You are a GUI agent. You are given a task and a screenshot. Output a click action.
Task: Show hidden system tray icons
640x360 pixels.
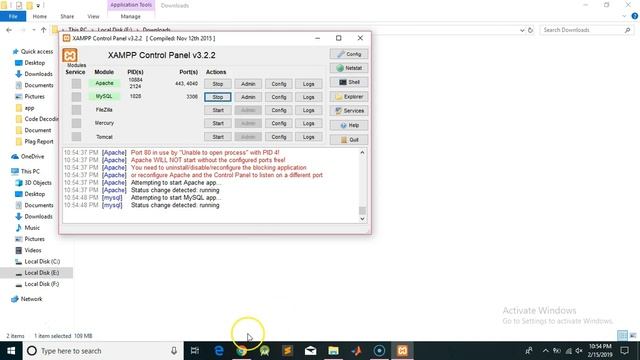(x=546, y=351)
